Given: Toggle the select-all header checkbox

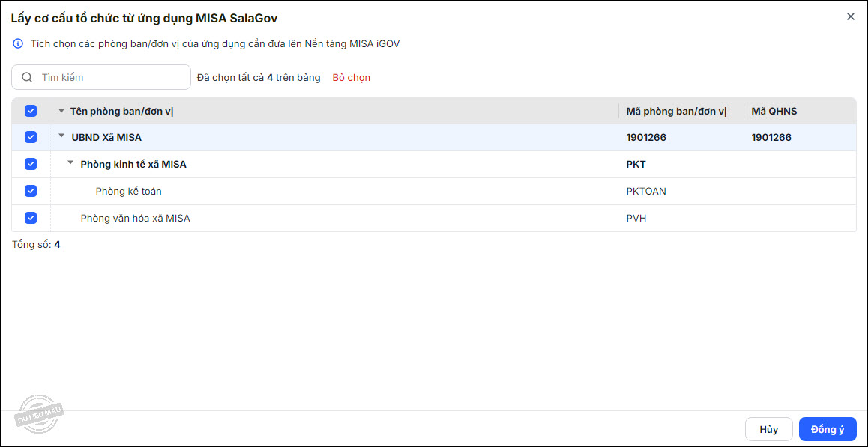Looking at the screenshot, I should (x=31, y=111).
